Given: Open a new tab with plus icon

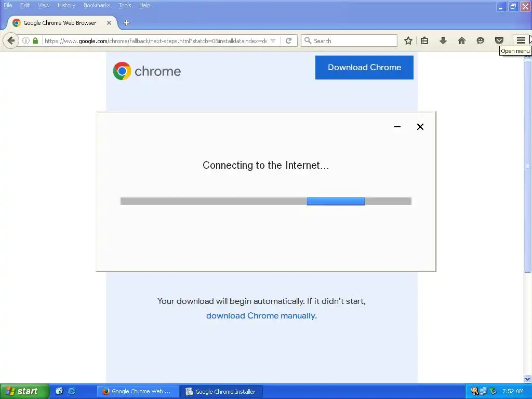Looking at the screenshot, I should click(126, 23).
